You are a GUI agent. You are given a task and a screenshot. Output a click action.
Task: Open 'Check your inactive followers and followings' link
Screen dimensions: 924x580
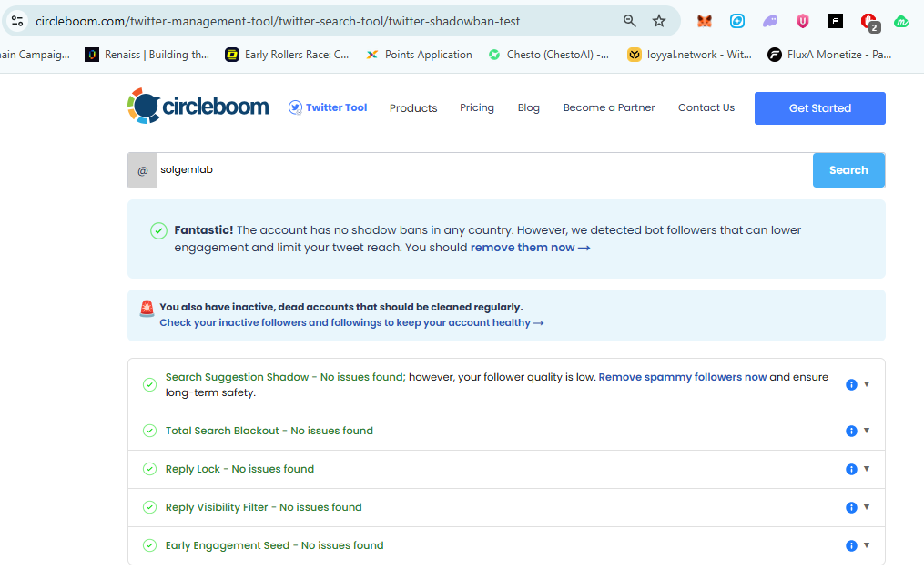(x=351, y=322)
